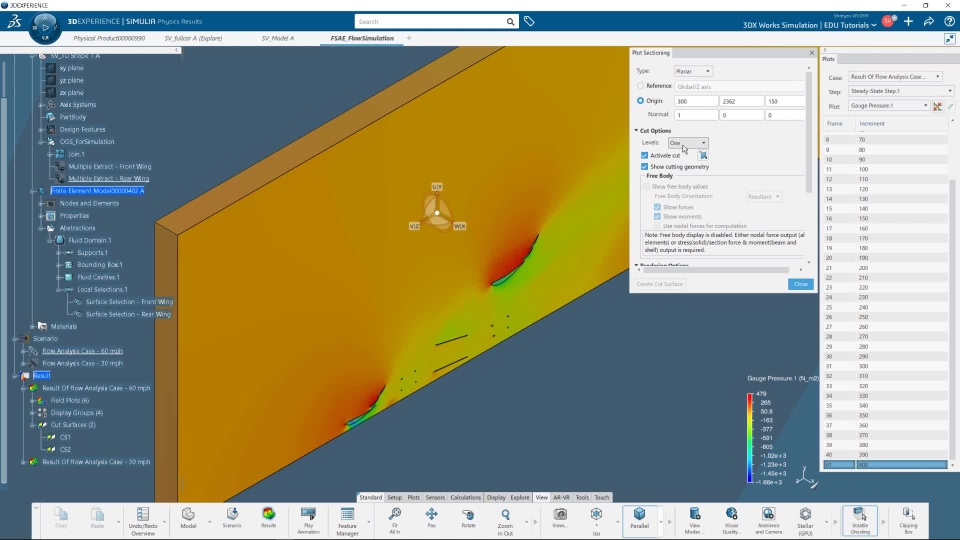Toggle Show moments checkbox
The height and width of the screenshot is (540, 960).
tap(658, 216)
